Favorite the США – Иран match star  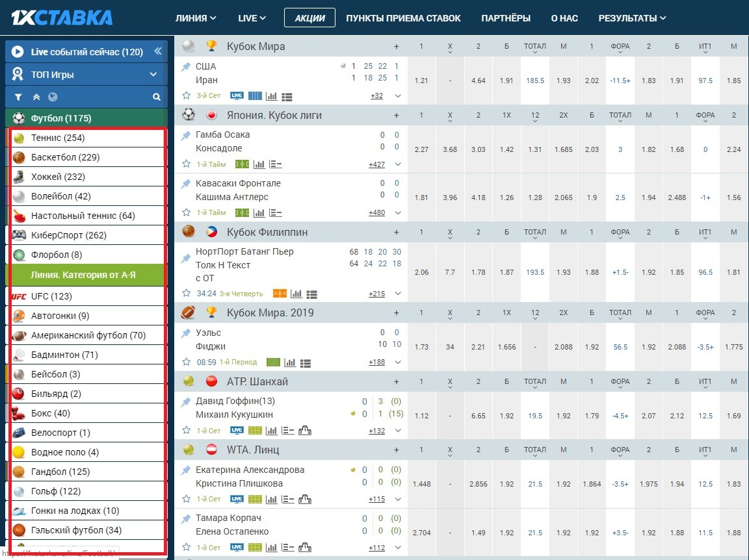(187, 95)
